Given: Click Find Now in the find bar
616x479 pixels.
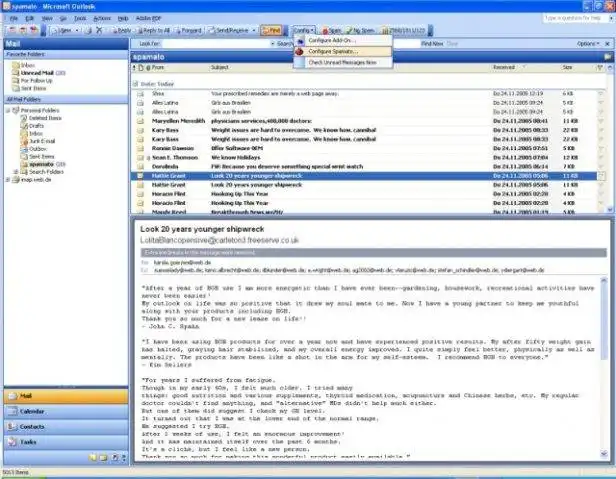Looking at the screenshot, I should point(432,44).
